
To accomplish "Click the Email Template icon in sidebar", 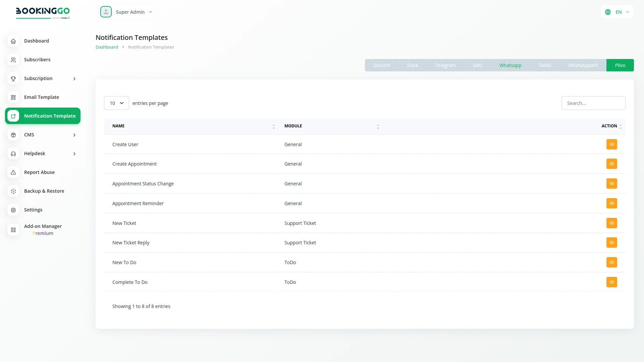I will tap(13, 97).
